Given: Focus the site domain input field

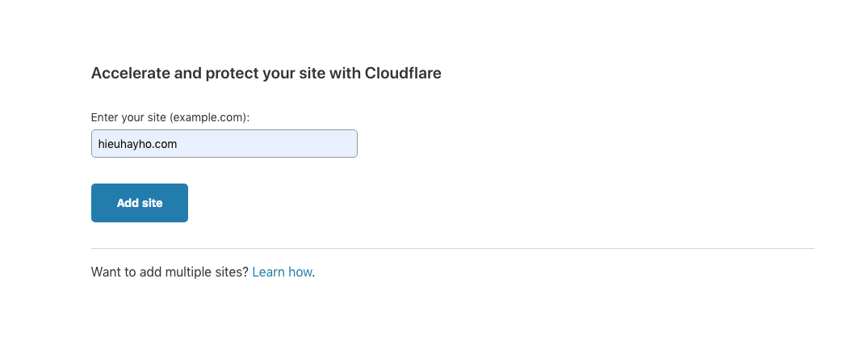Looking at the screenshot, I should coord(224,144).
